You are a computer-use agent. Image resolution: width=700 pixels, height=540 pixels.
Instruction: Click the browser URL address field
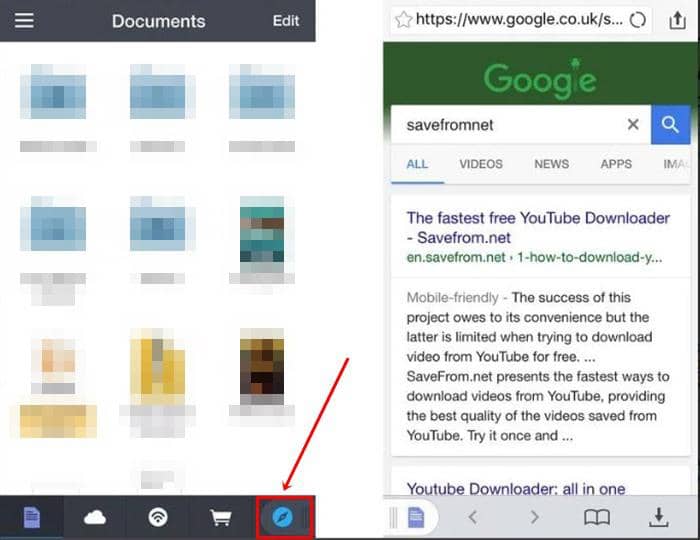[x=521, y=20]
